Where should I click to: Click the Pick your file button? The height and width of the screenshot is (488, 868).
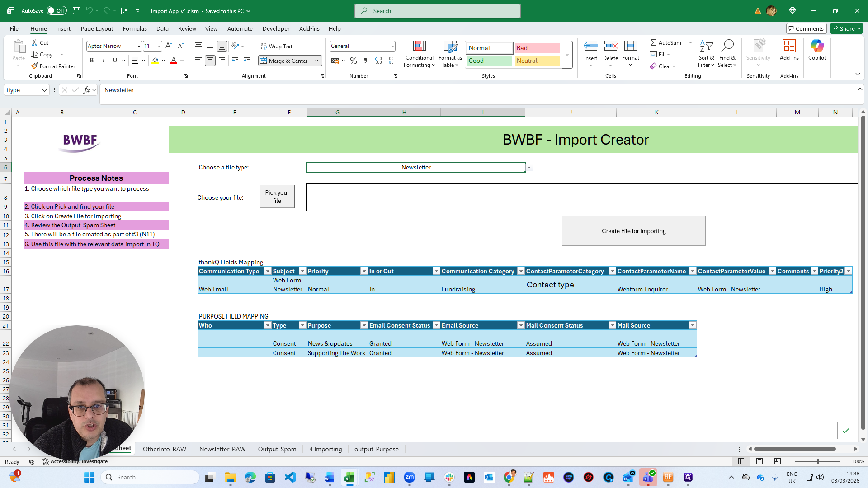(x=277, y=197)
